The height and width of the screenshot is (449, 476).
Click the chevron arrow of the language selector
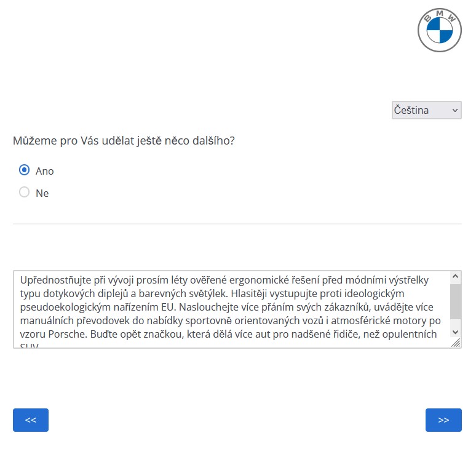[x=455, y=110]
